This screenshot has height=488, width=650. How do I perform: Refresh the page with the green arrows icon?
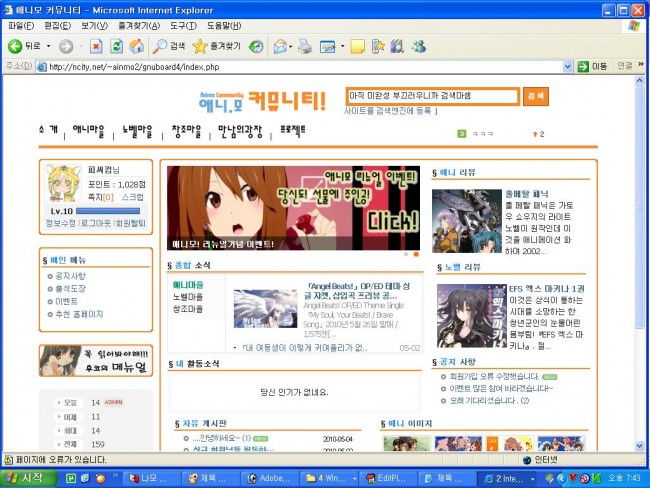pos(116,46)
